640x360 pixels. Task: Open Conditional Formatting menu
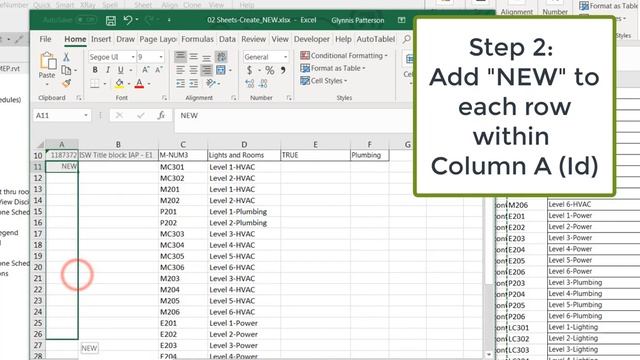click(x=344, y=56)
